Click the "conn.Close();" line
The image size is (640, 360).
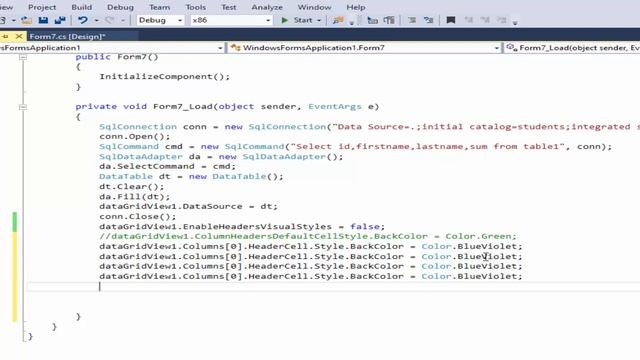[x=138, y=216]
